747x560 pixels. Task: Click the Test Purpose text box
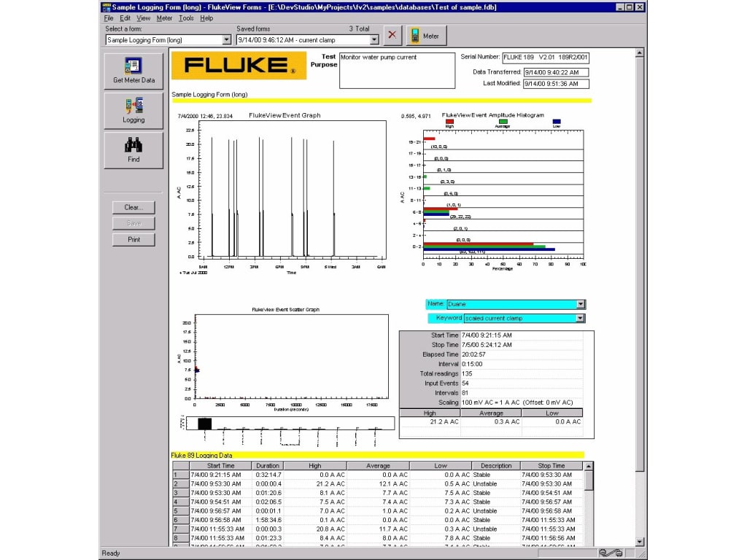coord(398,71)
